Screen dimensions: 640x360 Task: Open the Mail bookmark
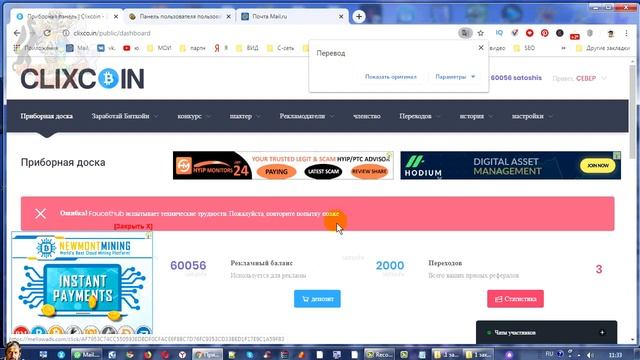[78, 48]
